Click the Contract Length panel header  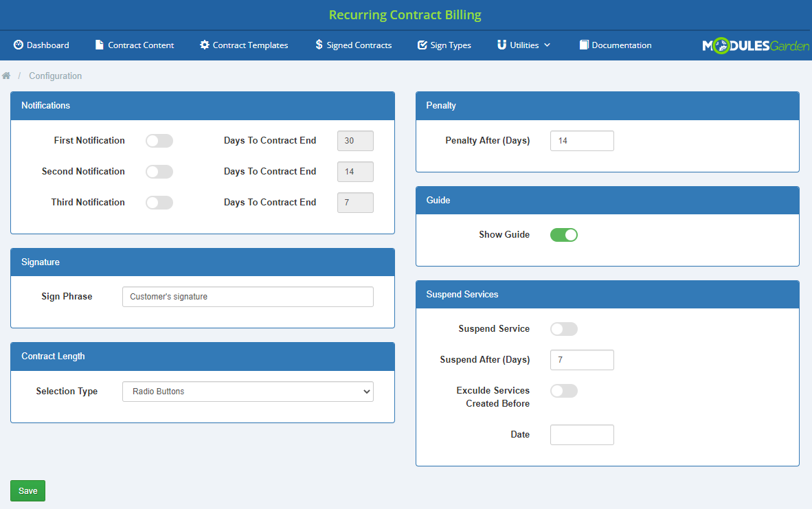point(203,357)
